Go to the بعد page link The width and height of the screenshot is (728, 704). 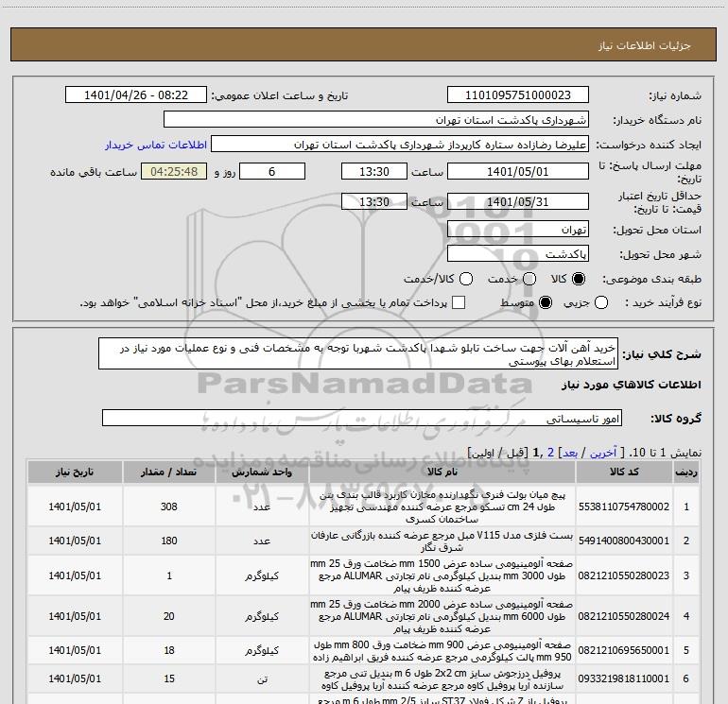(570, 453)
